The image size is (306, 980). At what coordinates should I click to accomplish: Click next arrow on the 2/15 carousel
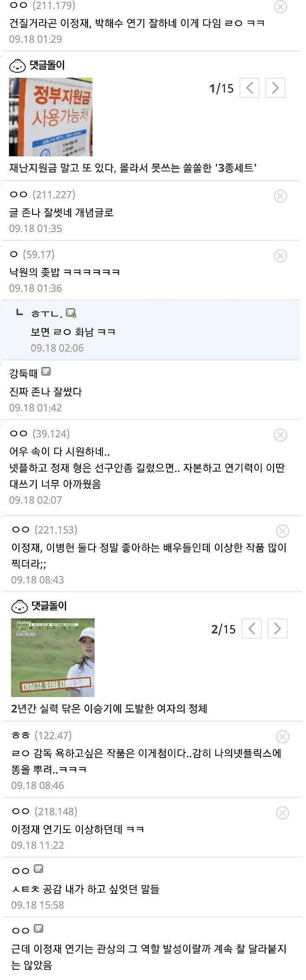277,628
